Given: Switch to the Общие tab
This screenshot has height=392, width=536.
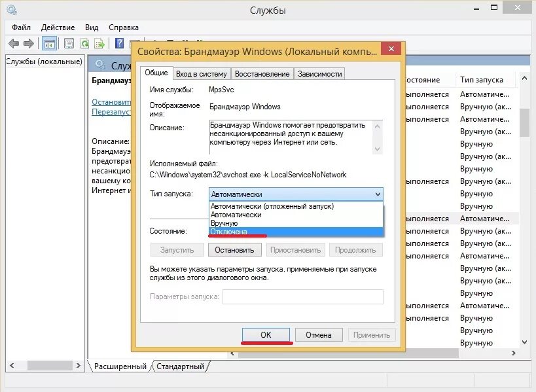Looking at the screenshot, I should tap(156, 73).
